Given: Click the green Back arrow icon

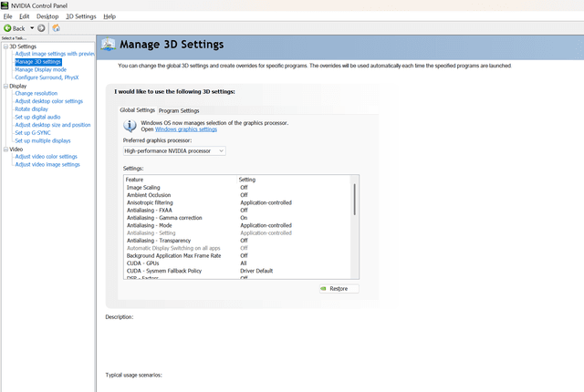Looking at the screenshot, I should pyautogui.click(x=7, y=28).
